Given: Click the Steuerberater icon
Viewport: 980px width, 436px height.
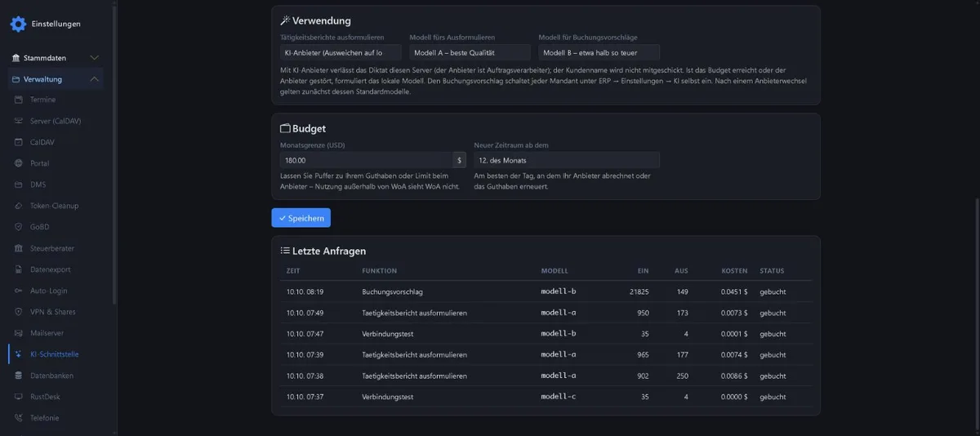Looking at the screenshot, I should tap(20, 248).
